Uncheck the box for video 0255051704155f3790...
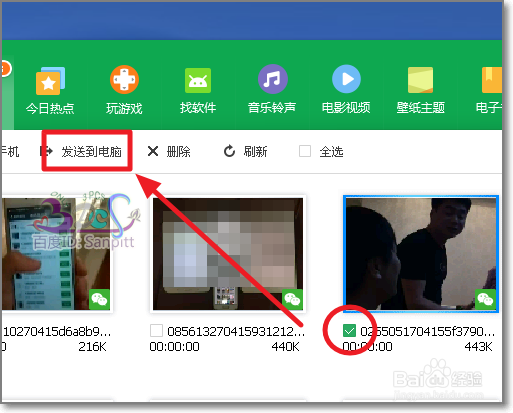This screenshot has width=513, height=413. click(349, 331)
